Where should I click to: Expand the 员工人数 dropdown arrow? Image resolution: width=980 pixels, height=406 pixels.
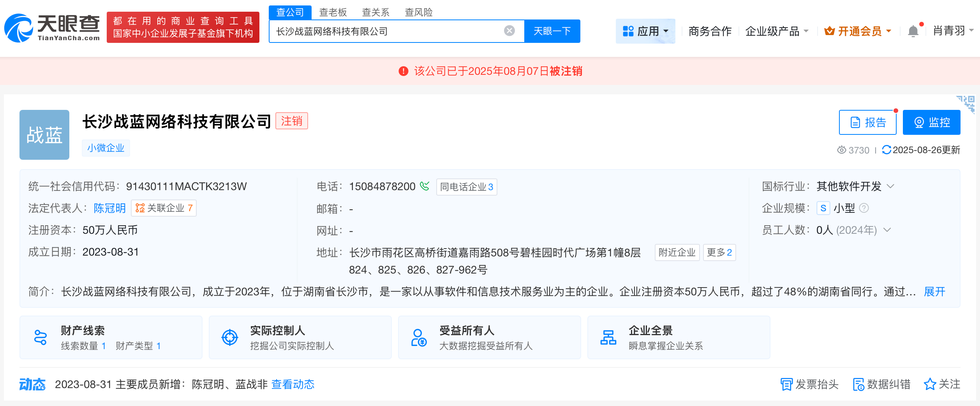(887, 230)
